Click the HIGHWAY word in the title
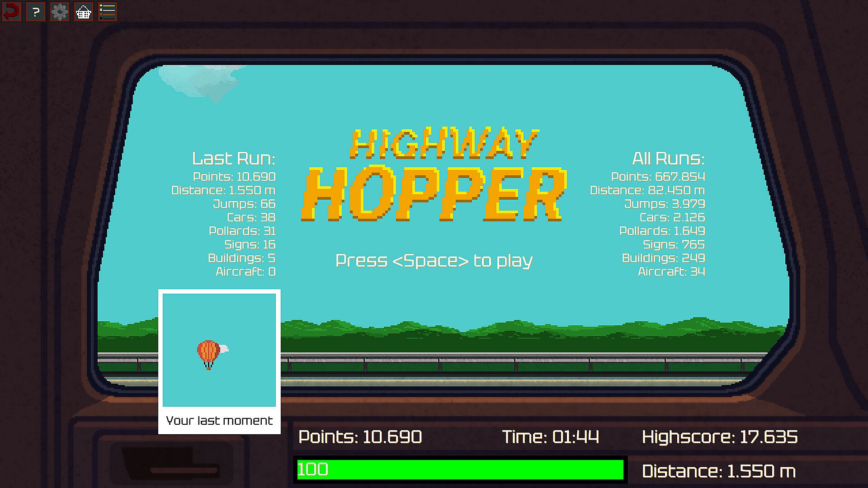This screenshot has width=868, height=488. click(x=444, y=144)
